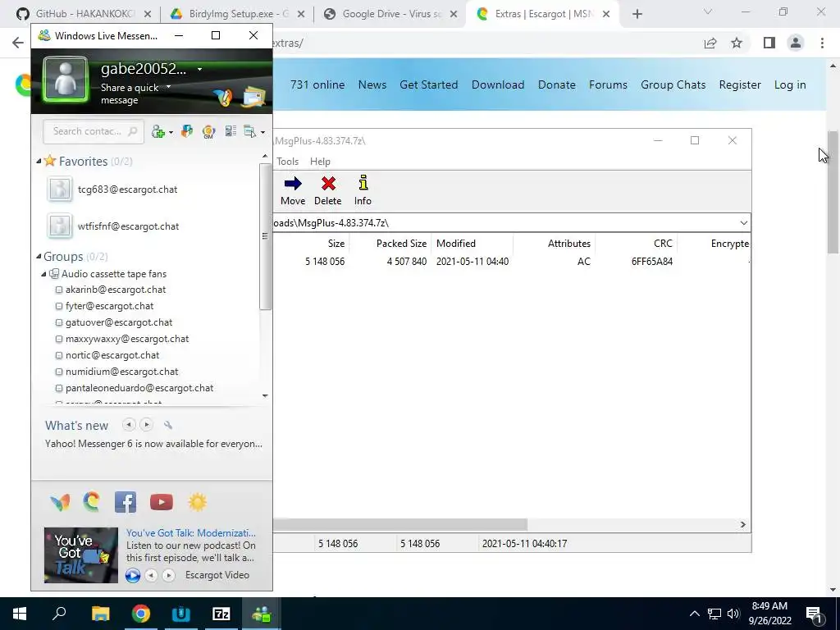Open Chrome tab search chevron
Screen dimensions: 840x630
coord(708,11)
